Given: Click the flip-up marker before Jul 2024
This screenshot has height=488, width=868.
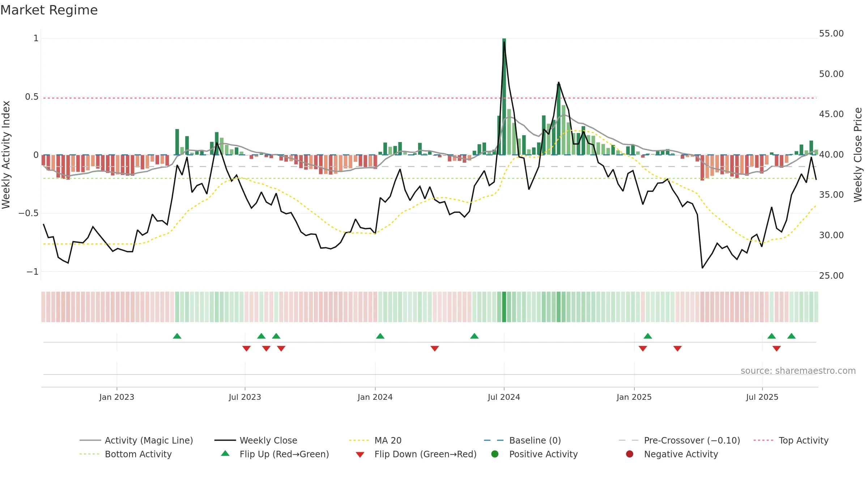Looking at the screenshot, I should pos(475,336).
